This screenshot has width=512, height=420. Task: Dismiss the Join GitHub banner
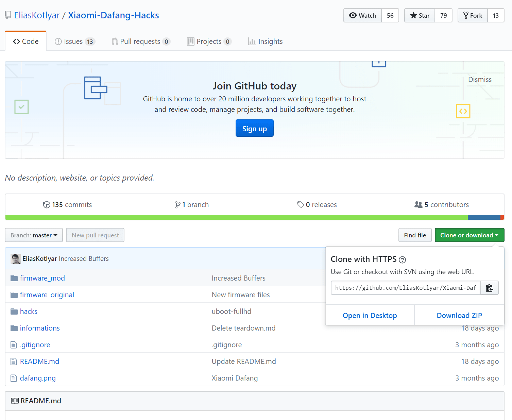(480, 80)
